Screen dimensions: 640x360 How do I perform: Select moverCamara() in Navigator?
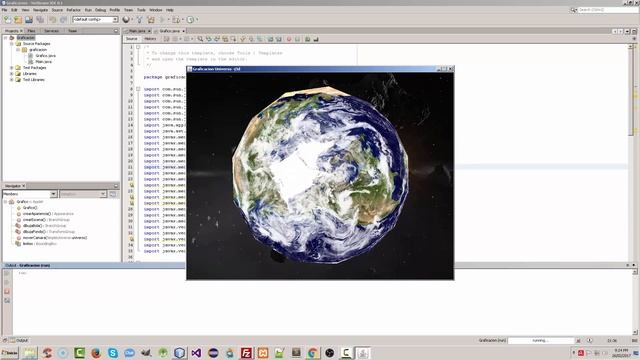55,238
